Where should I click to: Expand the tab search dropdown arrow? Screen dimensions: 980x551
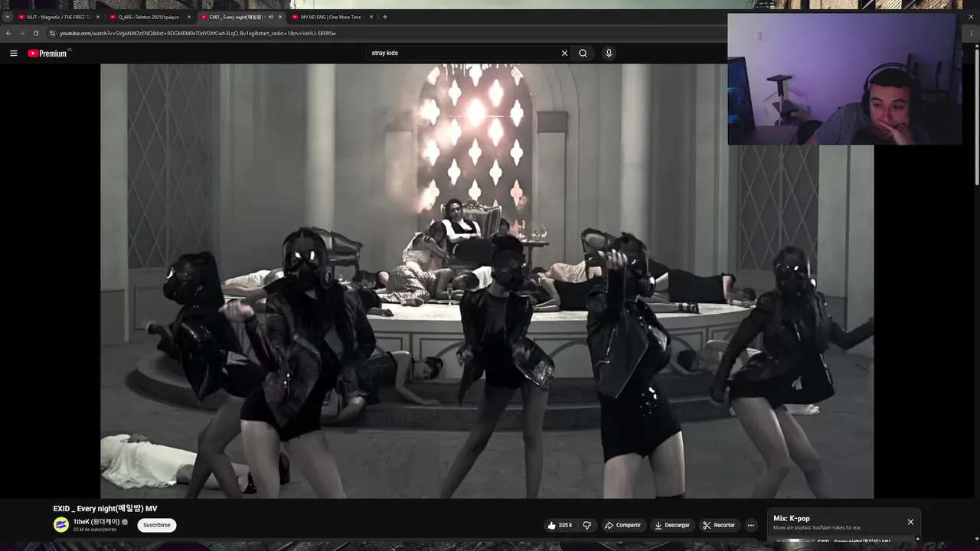(x=8, y=17)
